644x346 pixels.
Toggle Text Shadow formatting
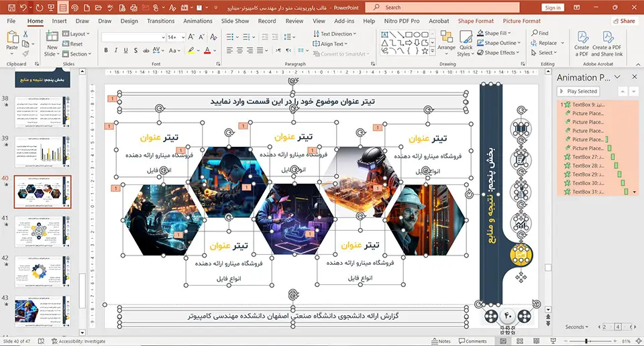click(x=136, y=50)
